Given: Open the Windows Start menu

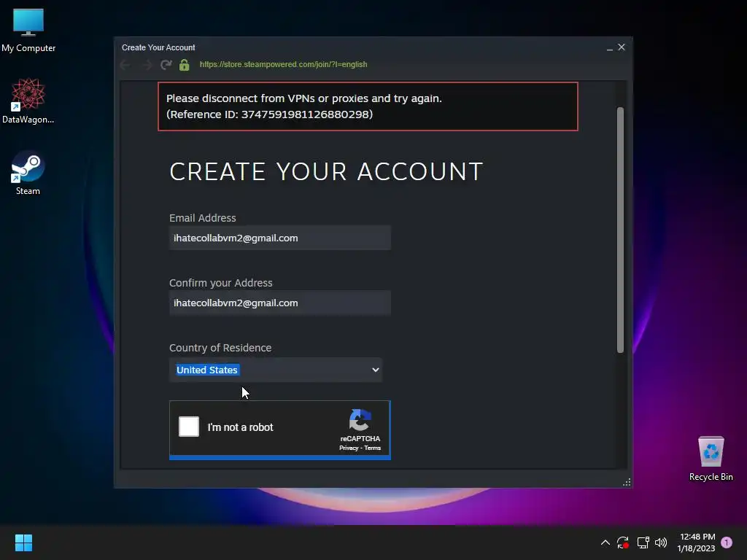Looking at the screenshot, I should [x=23, y=542].
